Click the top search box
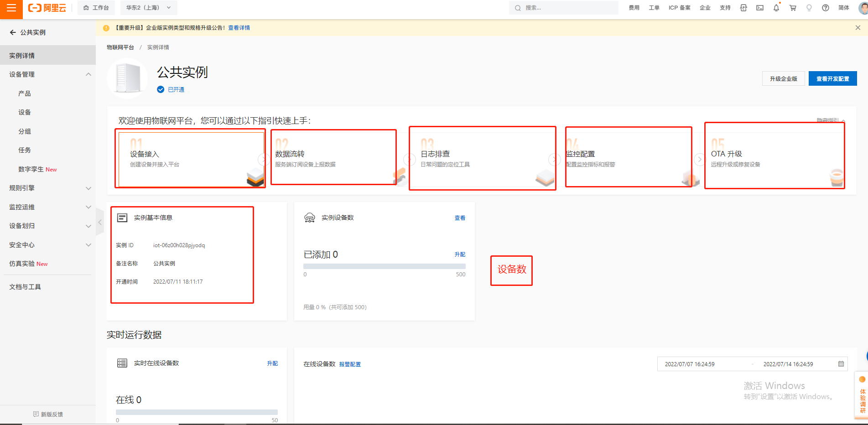Image resolution: width=868 pixels, height=425 pixels. (x=563, y=8)
